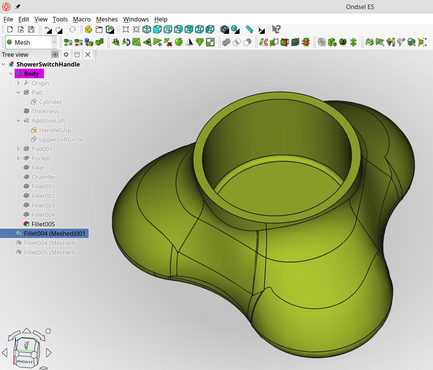Open the Windows menu
This screenshot has width=433, height=370.
click(x=136, y=19)
